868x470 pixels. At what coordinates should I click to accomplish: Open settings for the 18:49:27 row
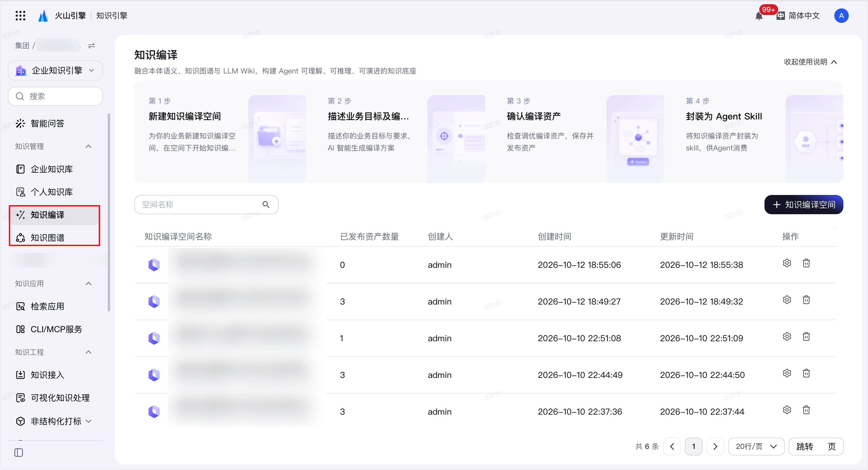point(787,300)
